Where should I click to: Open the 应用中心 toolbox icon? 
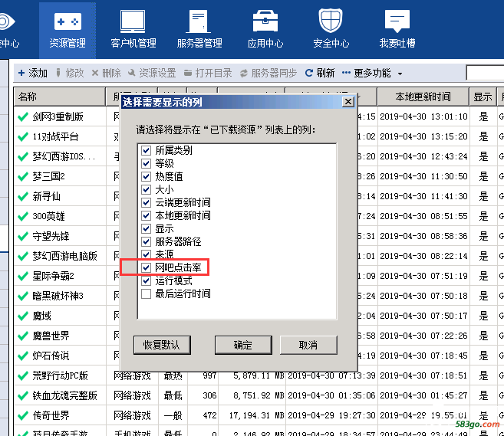265,21
